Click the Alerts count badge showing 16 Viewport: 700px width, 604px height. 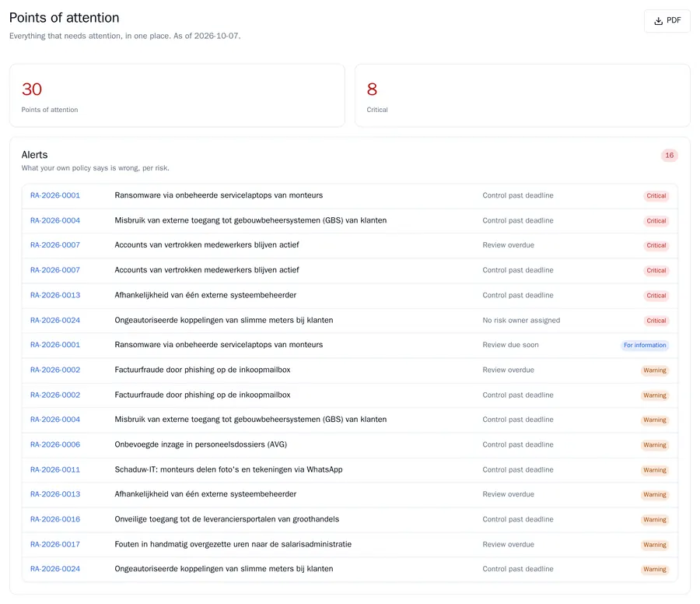(x=669, y=156)
